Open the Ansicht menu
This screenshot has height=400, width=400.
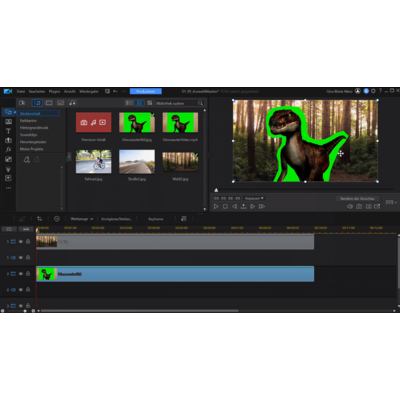[70, 91]
